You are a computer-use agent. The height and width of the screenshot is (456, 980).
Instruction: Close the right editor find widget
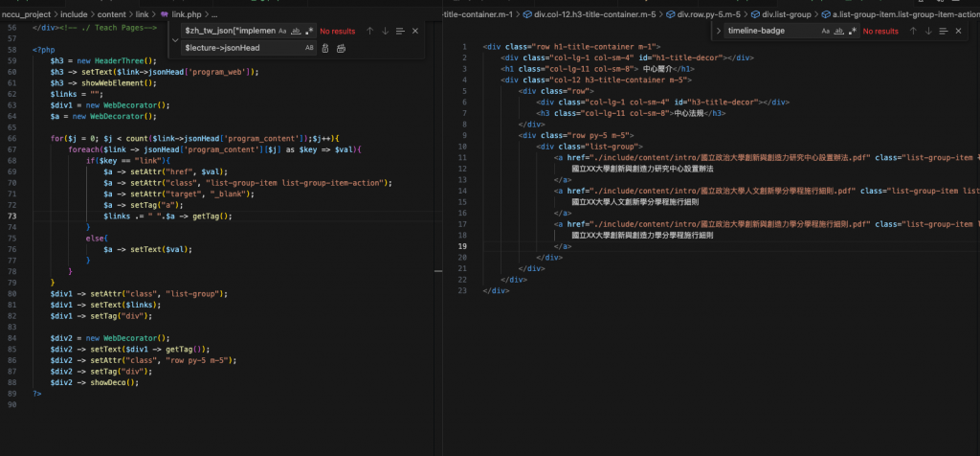[958, 31]
